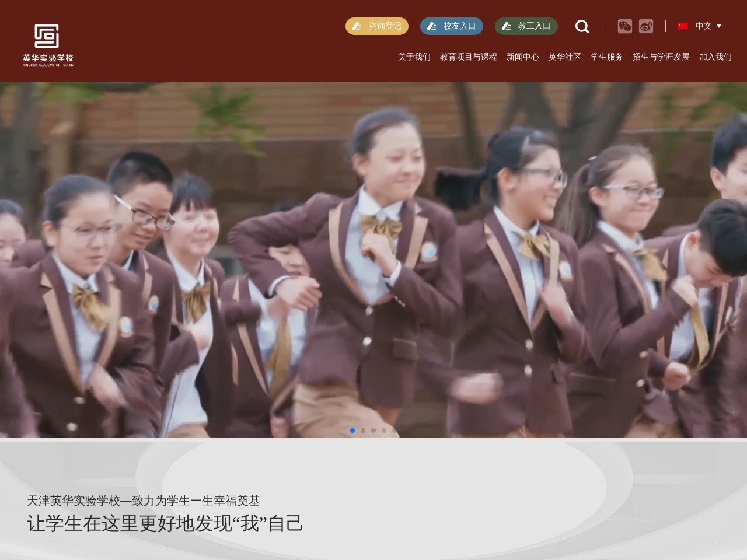747x560 pixels.
Task: Open the 新闻中心 menu
Action: coord(522,57)
